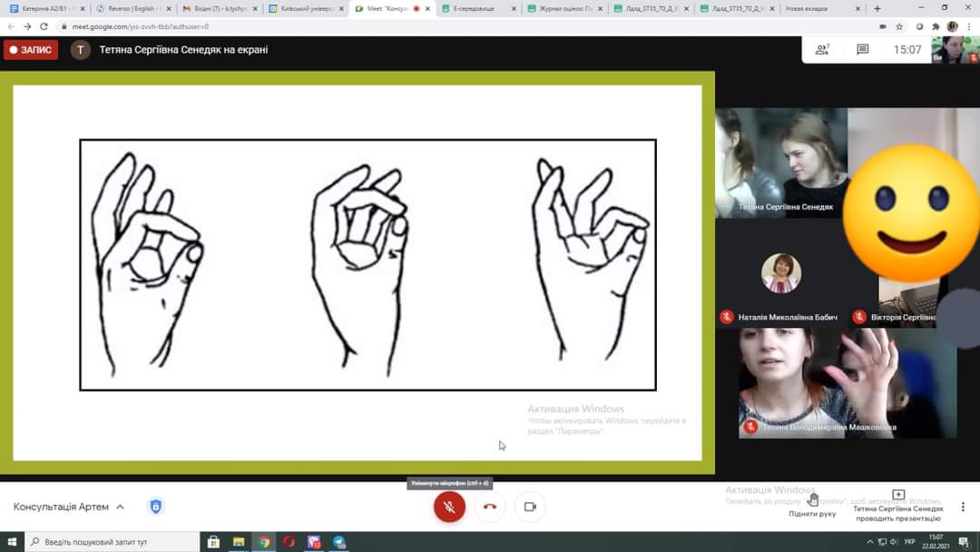Open the chat panel
This screenshot has width=980, height=552.
pos(863,49)
